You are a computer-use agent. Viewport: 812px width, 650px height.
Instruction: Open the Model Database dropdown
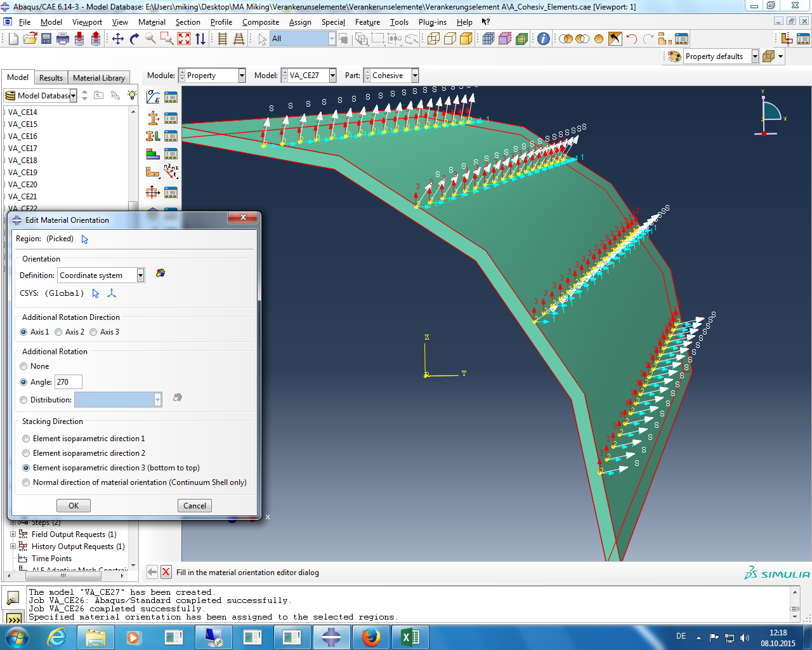[74, 96]
